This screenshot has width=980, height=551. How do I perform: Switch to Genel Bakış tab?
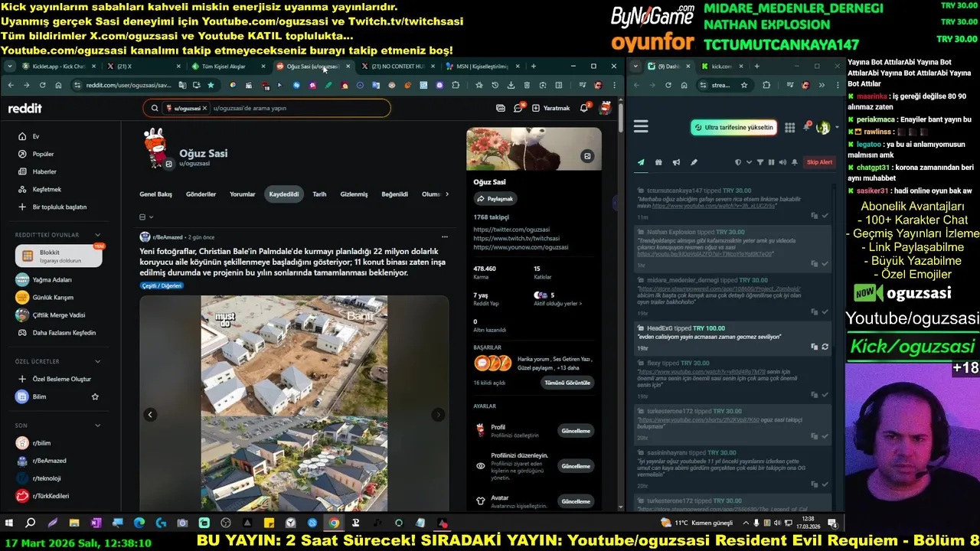point(155,194)
